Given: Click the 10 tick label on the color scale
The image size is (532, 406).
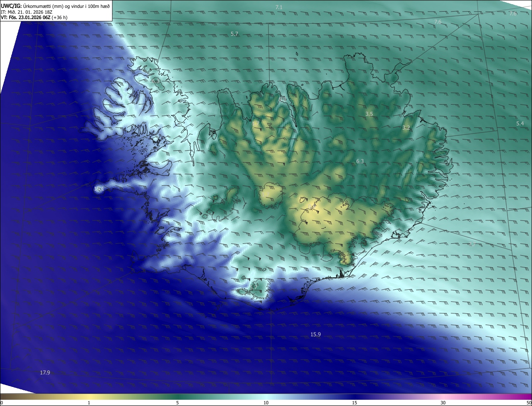Looking at the screenshot, I should [x=266, y=403].
